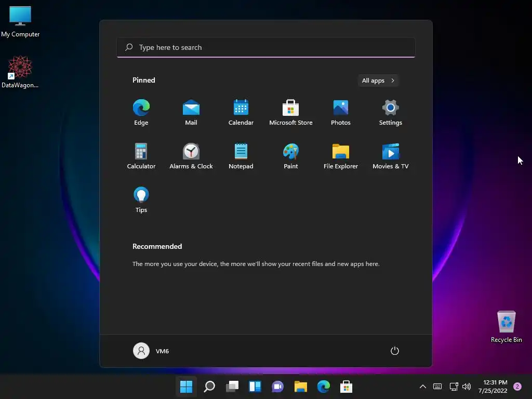Open the Calendar app
The image size is (532, 399).
click(241, 113)
